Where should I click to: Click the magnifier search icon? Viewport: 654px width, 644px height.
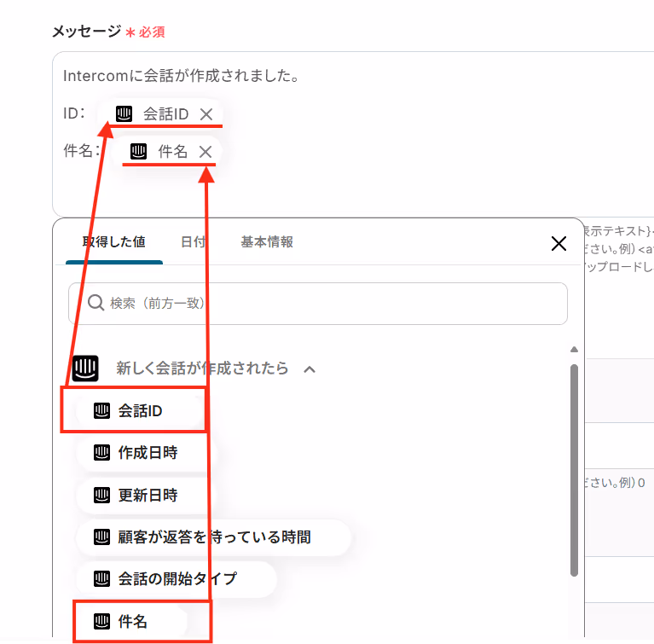[95, 303]
